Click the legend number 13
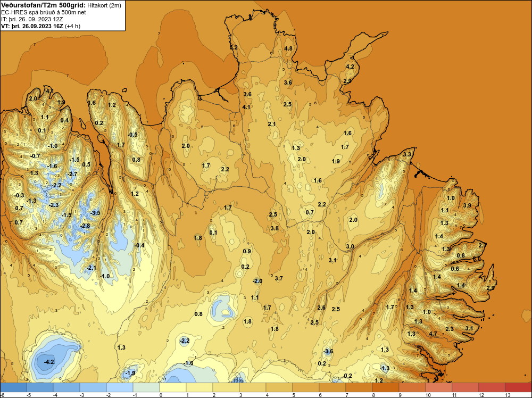 pyautogui.click(x=508, y=395)
